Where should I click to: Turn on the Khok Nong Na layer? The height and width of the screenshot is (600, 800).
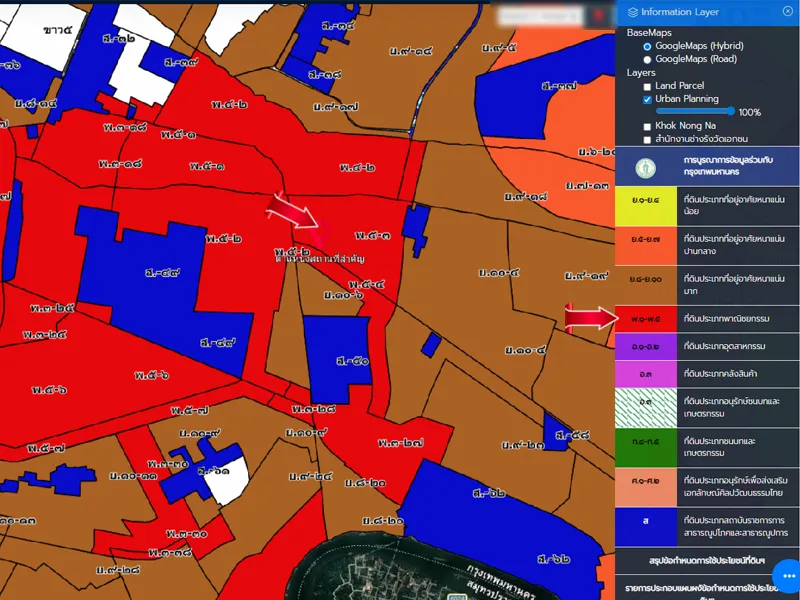(647, 126)
